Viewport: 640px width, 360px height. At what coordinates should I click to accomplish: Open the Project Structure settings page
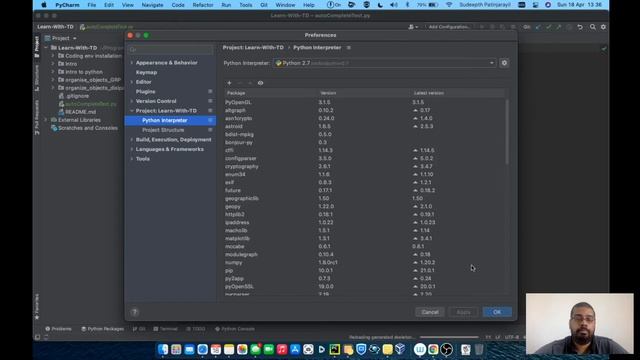(163, 130)
